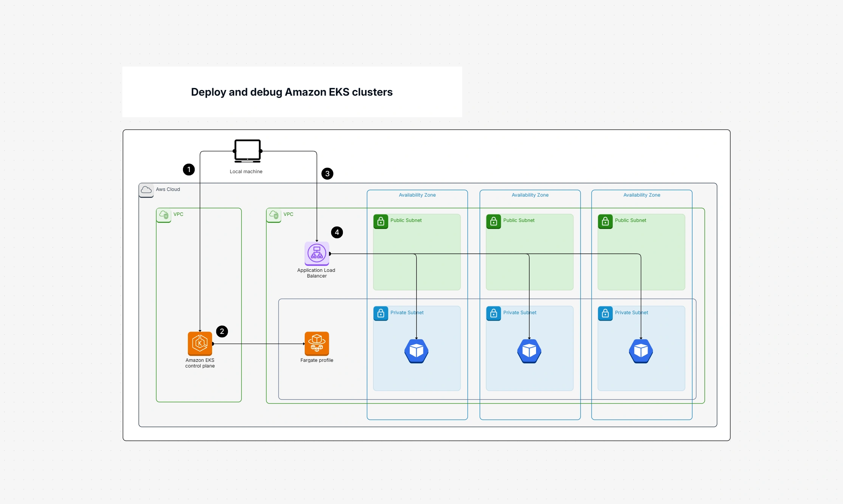Screen dimensions: 843x504
Task: Click the third zone's Private Subnet lock icon
Action: 605,313
